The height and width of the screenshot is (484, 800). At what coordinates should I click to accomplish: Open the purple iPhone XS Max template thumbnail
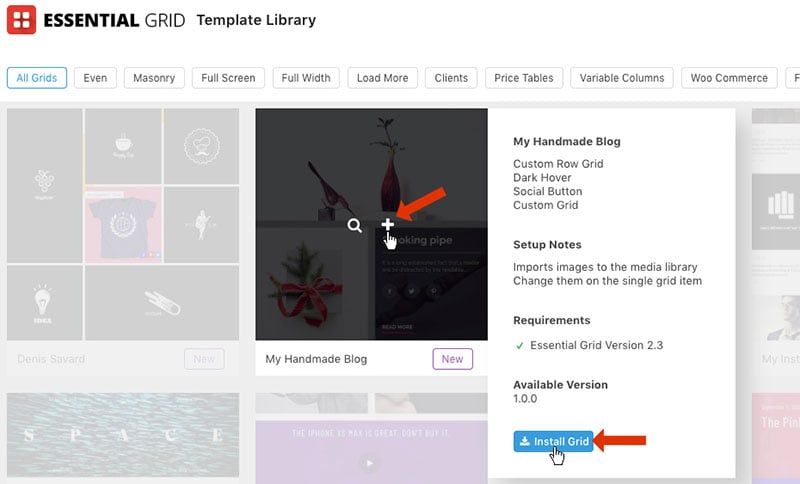pos(371,452)
